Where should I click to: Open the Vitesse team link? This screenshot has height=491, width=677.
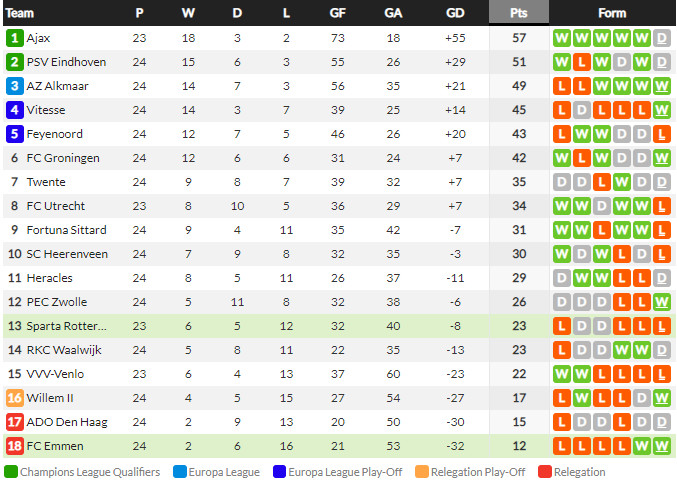[46, 110]
